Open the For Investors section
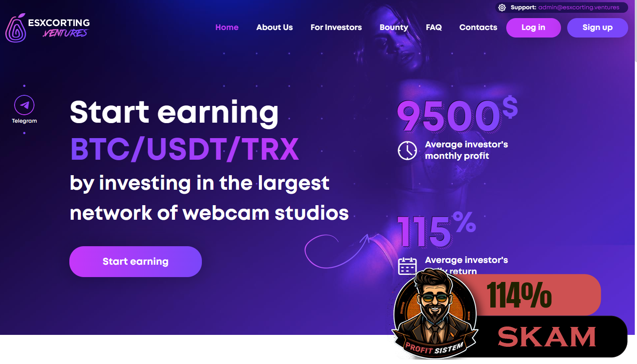Screen dimensions: 637x364 click(336, 27)
